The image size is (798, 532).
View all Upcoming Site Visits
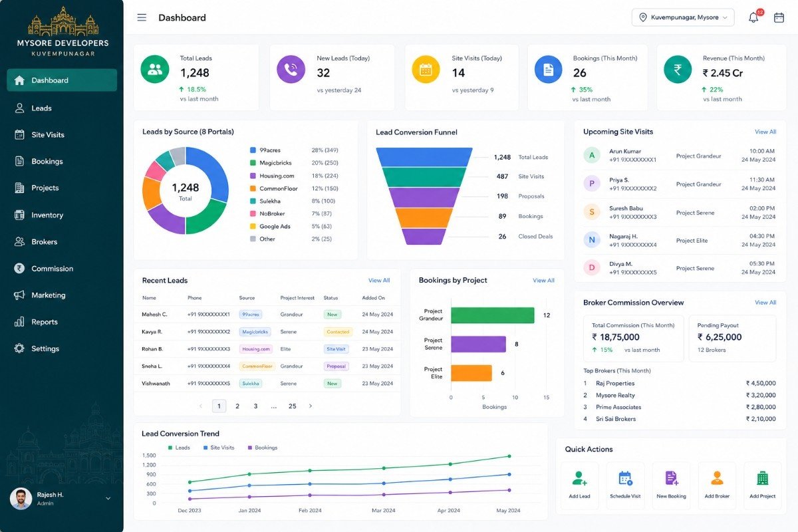click(x=765, y=132)
